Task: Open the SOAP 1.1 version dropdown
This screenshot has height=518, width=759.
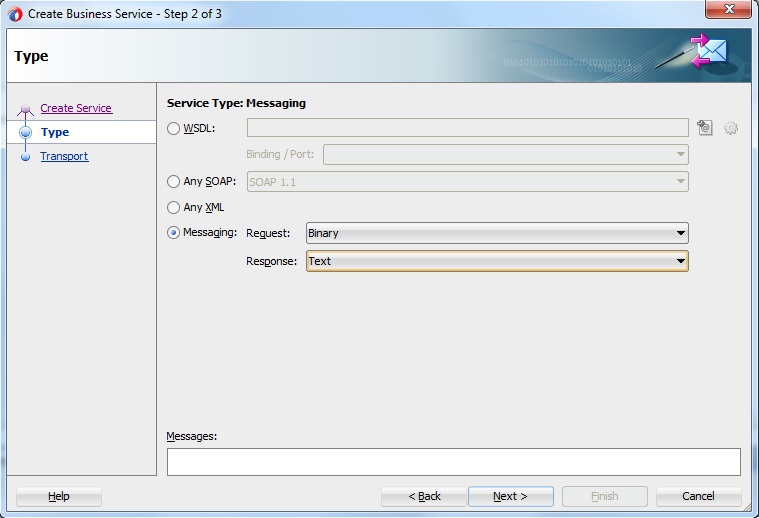Action: tap(468, 182)
